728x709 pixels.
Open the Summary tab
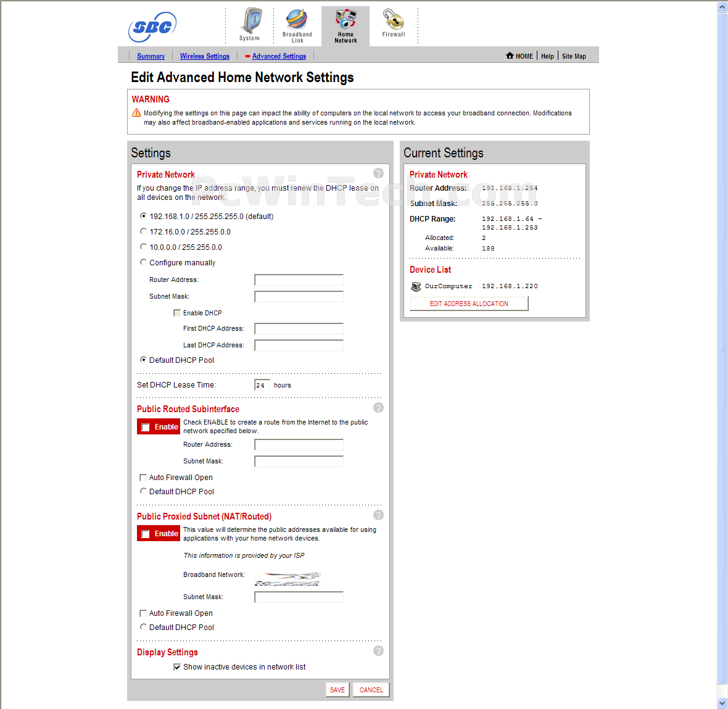point(151,56)
